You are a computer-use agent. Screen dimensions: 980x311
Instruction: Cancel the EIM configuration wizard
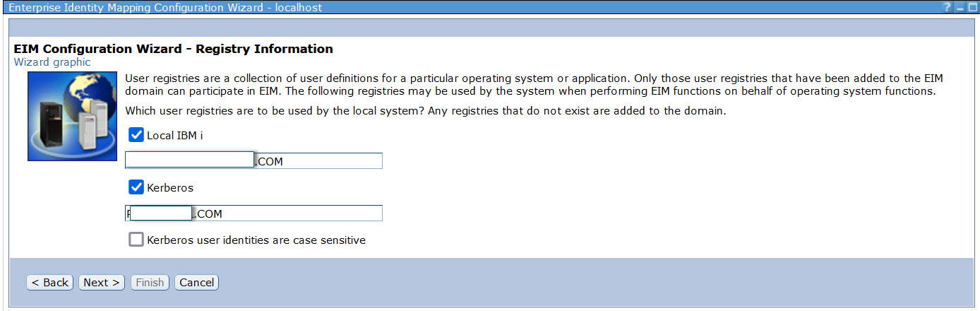[196, 283]
